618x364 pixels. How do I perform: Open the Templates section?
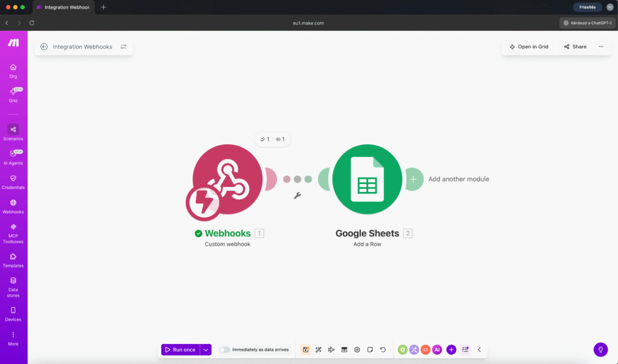[x=13, y=258]
